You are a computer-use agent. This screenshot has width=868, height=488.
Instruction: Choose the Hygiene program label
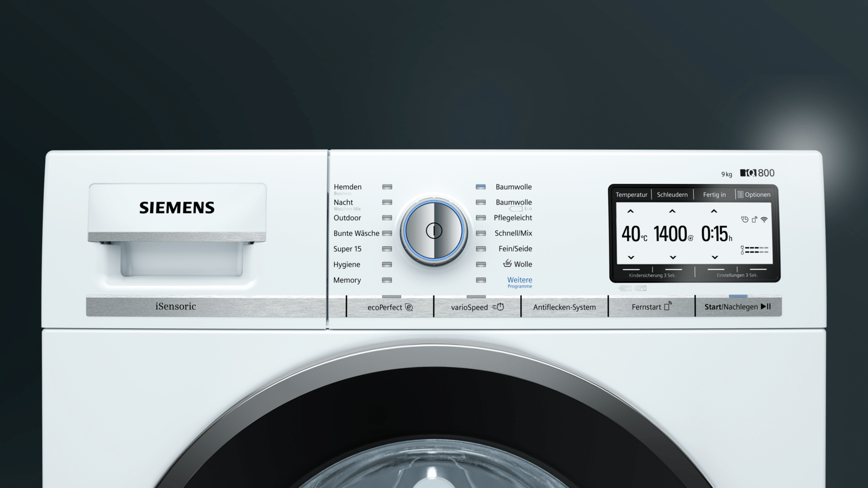(x=347, y=265)
